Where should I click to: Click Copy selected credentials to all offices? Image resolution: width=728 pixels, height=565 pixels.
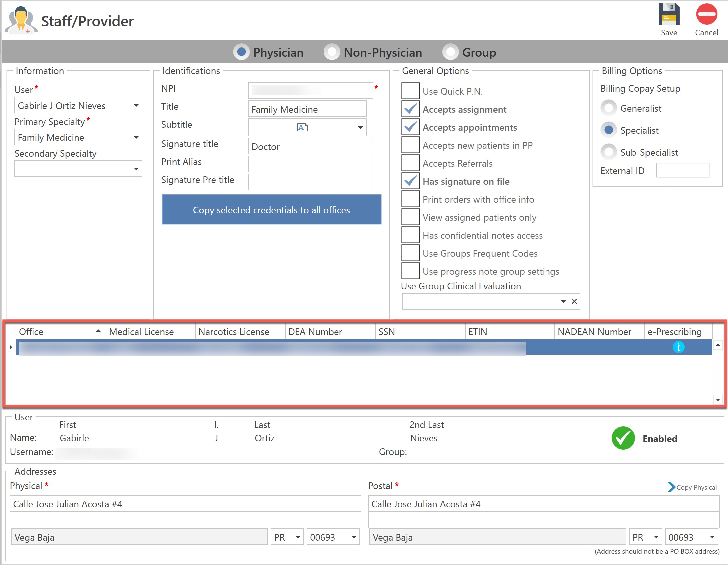pos(271,210)
